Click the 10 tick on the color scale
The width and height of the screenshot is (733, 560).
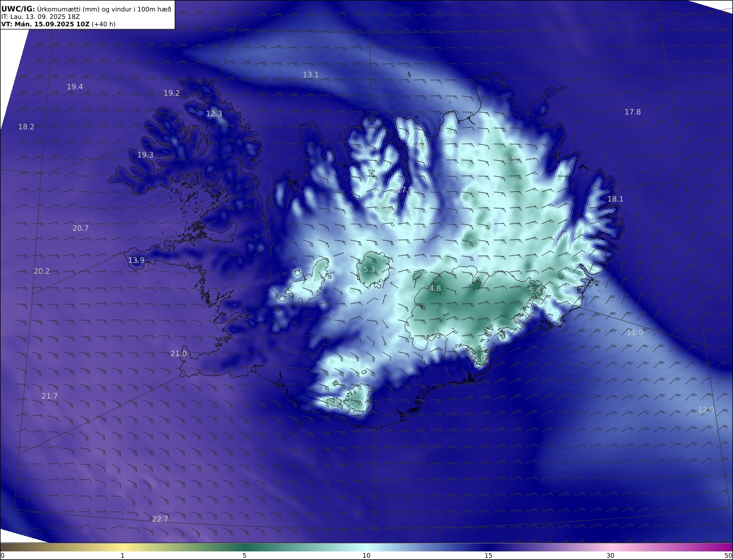coord(366,556)
